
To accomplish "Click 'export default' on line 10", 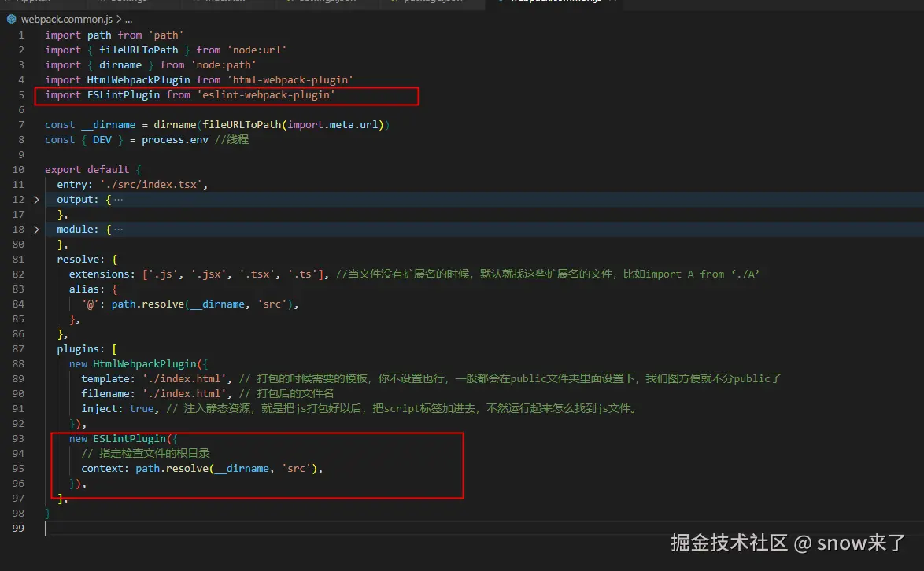I will pos(87,170).
